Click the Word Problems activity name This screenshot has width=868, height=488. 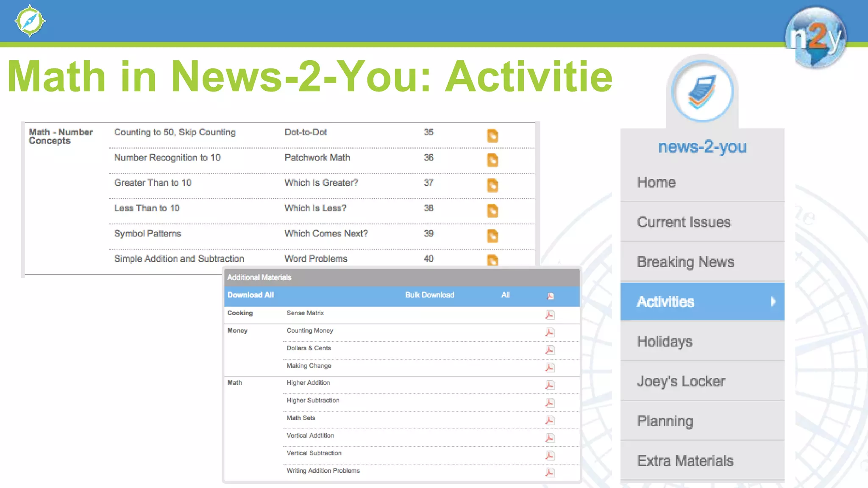click(x=316, y=259)
